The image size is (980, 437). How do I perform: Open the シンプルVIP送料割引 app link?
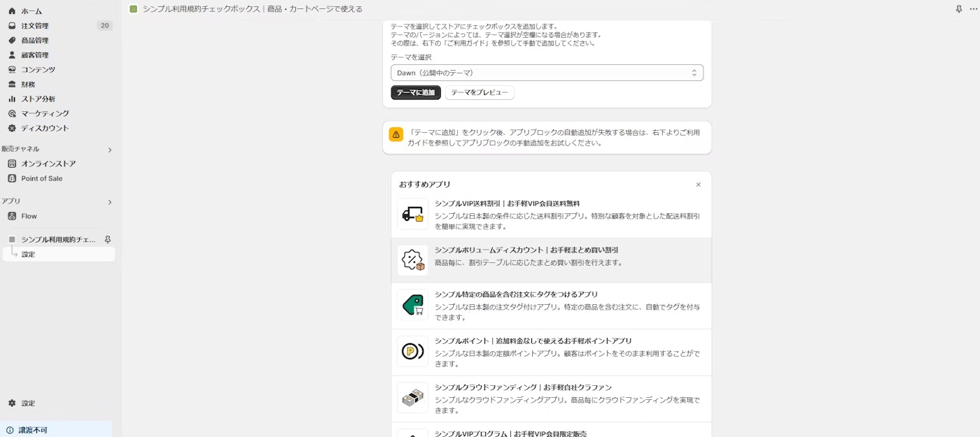tap(507, 203)
